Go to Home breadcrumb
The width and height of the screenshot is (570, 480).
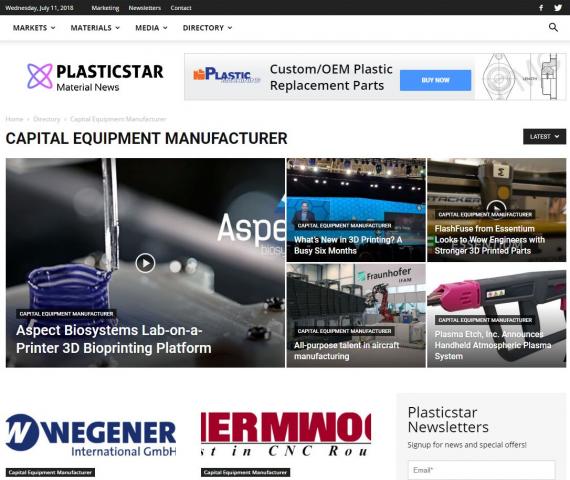tap(14, 119)
